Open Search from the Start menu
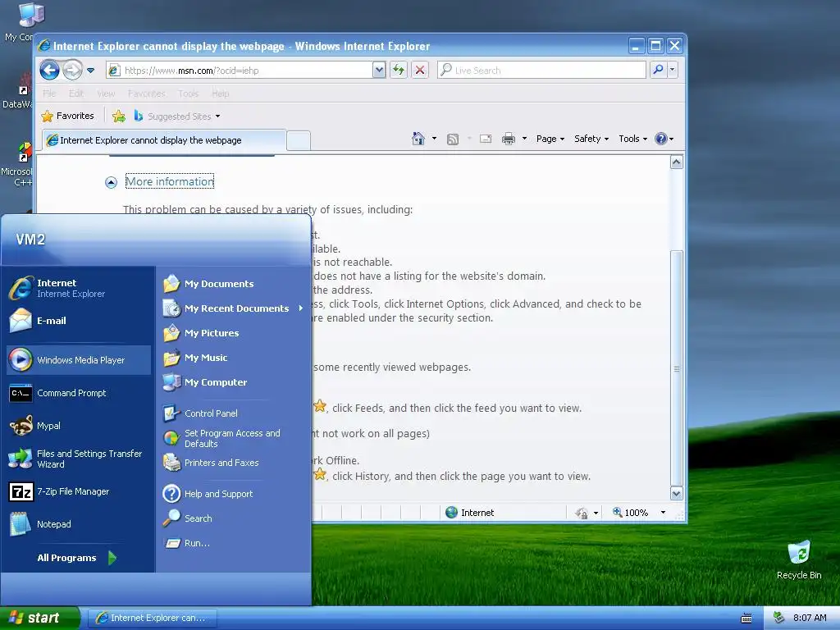The width and height of the screenshot is (840, 630). click(x=233, y=518)
